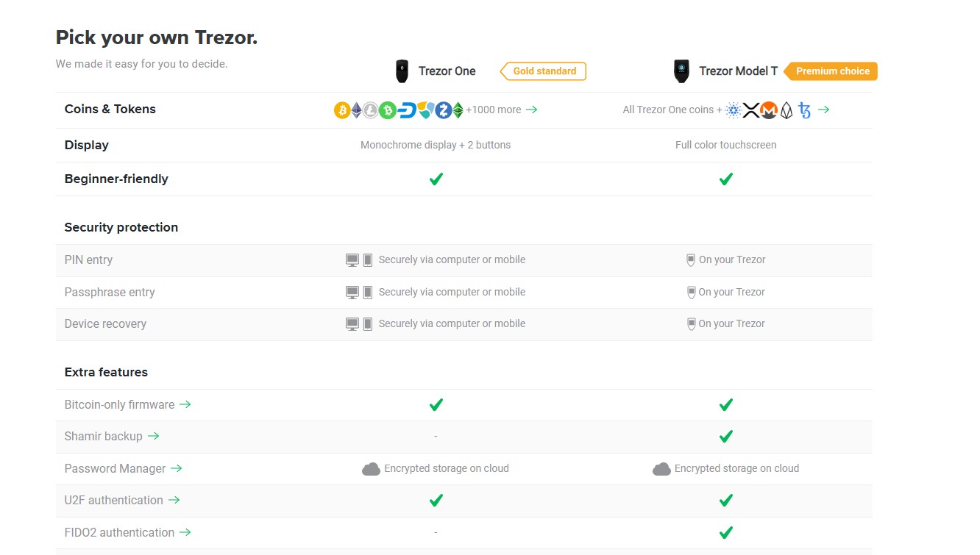Click the Trezor One device image

[x=402, y=71]
